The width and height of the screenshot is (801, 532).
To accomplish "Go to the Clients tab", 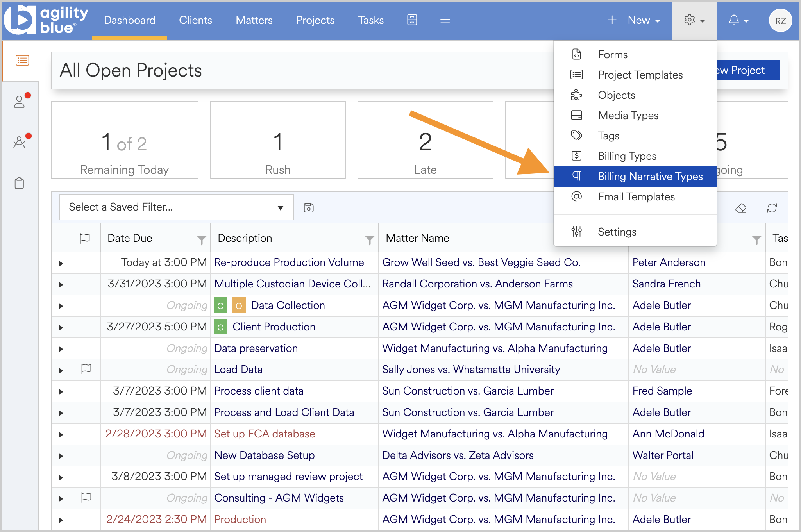I will pyautogui.click(x=195, y=20).
